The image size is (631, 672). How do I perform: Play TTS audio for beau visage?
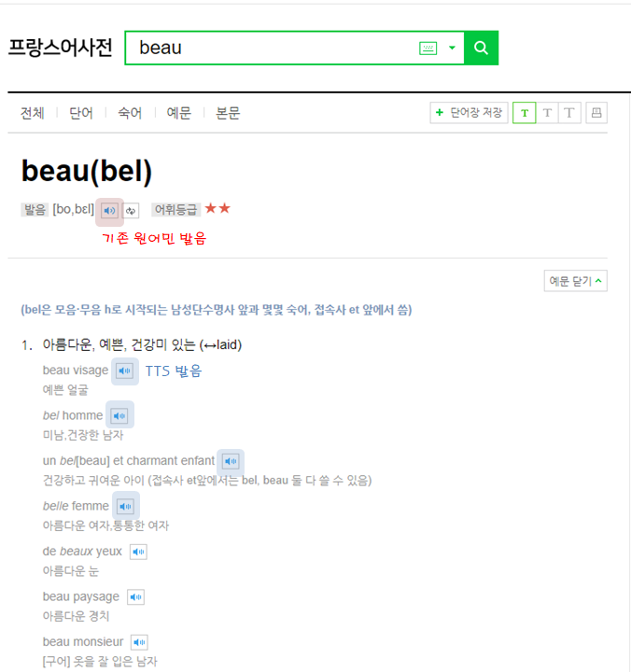click(x=125, y=371)
